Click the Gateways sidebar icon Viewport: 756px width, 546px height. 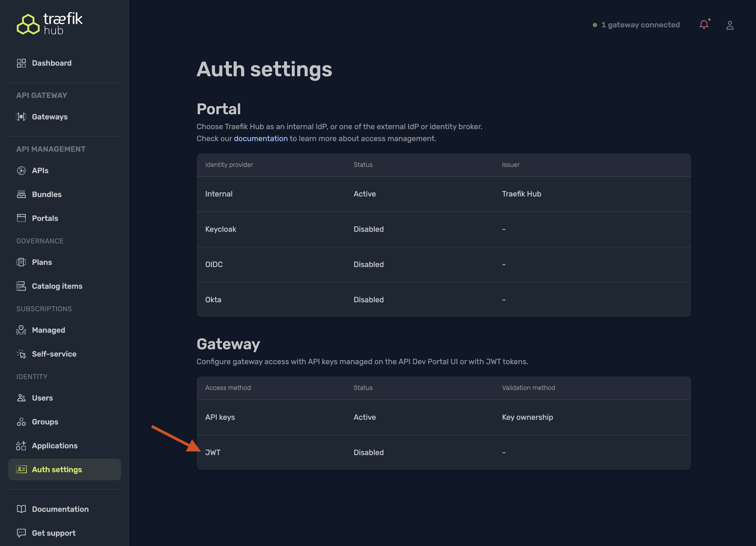click(x=21, y=117)
